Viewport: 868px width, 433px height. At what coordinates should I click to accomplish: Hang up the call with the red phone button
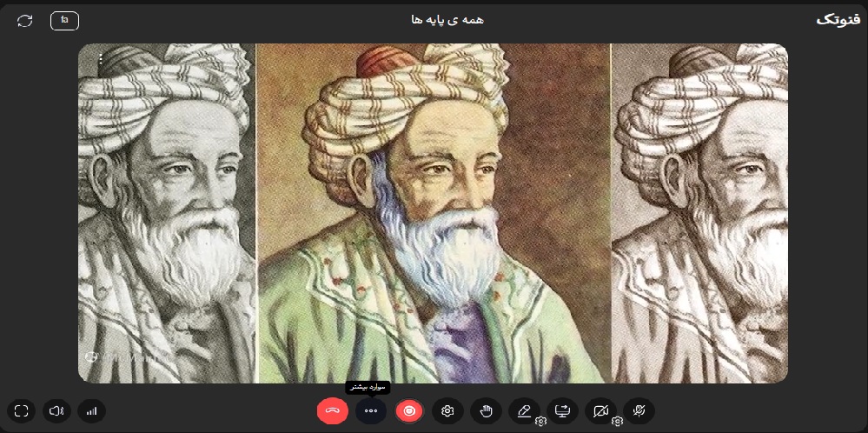pos(332,411)
